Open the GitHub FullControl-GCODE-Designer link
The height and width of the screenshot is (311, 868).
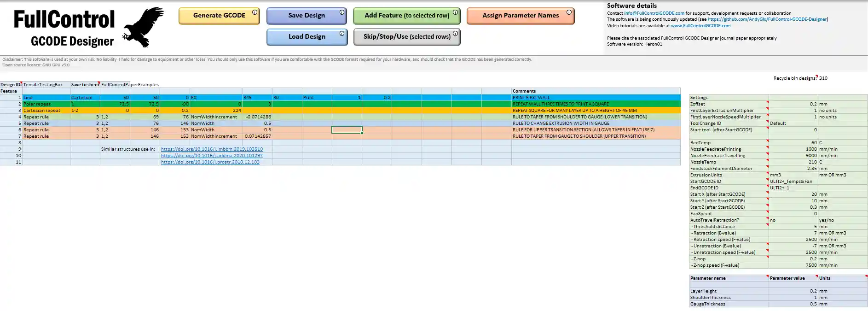click(x=767, y=19)
